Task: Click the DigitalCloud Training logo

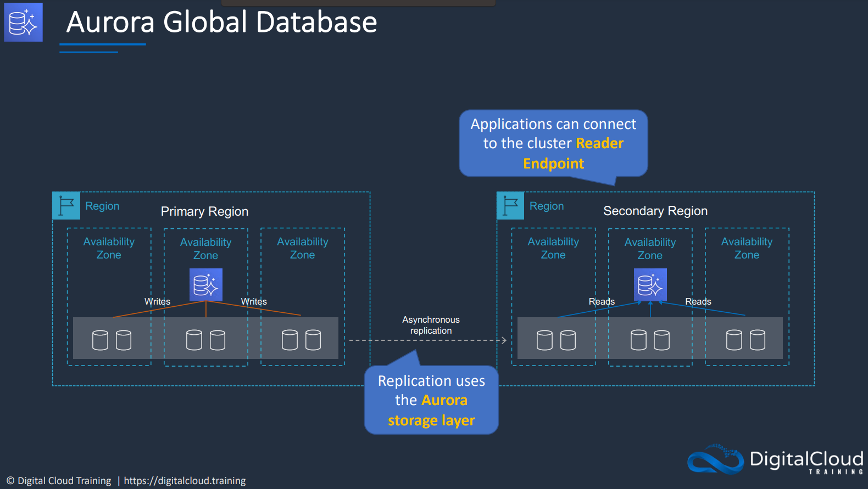Action: pos(775,459)
